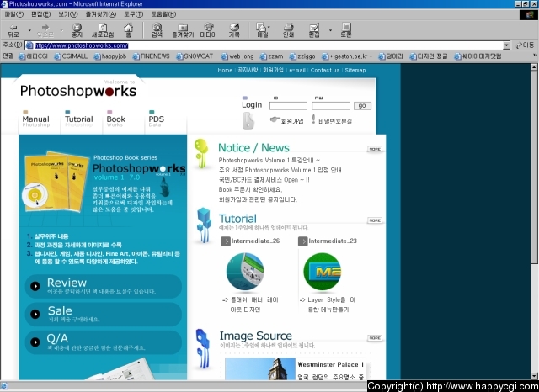
Task: Open the Q/A play arrow button
Action: [x=35, y=342]
